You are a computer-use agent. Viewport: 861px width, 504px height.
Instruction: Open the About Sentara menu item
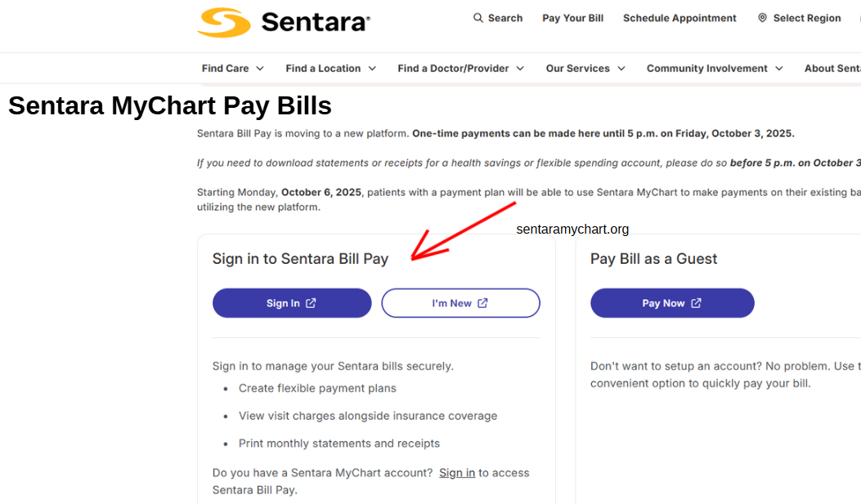point(832,69)
